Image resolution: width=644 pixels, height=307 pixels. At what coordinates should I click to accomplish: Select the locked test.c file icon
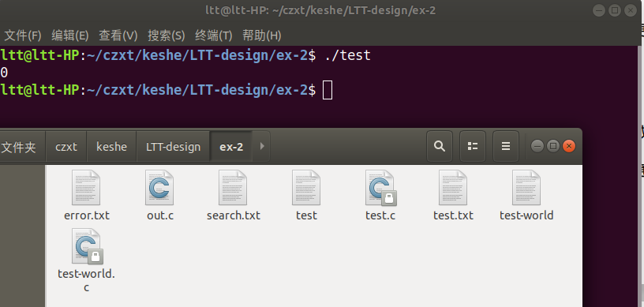point(380,188)
